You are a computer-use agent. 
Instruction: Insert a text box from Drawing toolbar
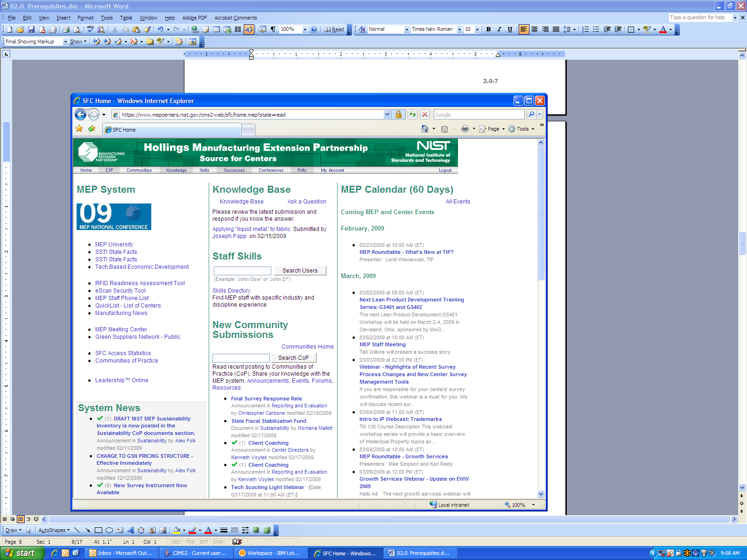[120, 530]
